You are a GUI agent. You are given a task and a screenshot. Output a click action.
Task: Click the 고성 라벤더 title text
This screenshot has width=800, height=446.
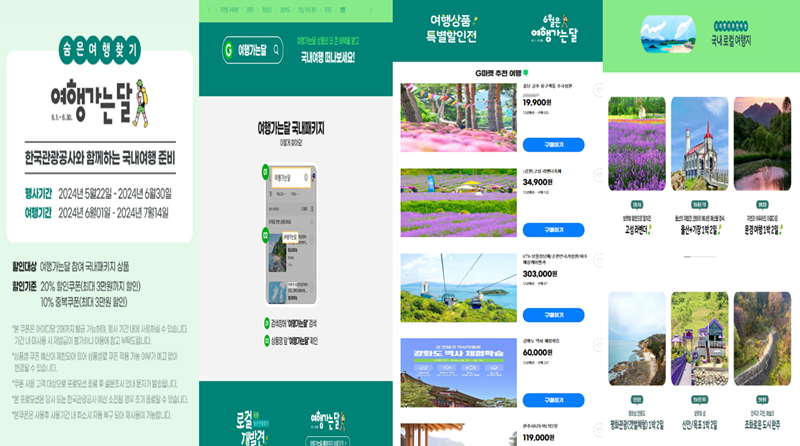637,230
